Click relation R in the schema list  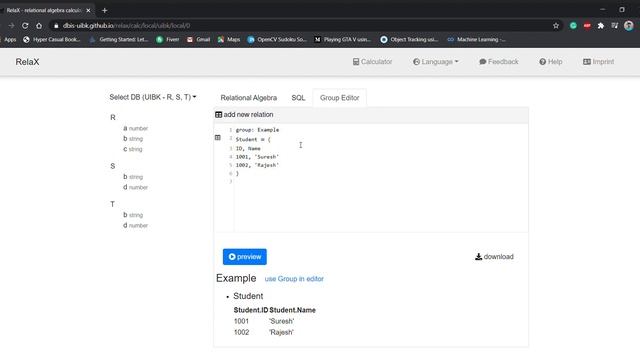pos(113,118)
